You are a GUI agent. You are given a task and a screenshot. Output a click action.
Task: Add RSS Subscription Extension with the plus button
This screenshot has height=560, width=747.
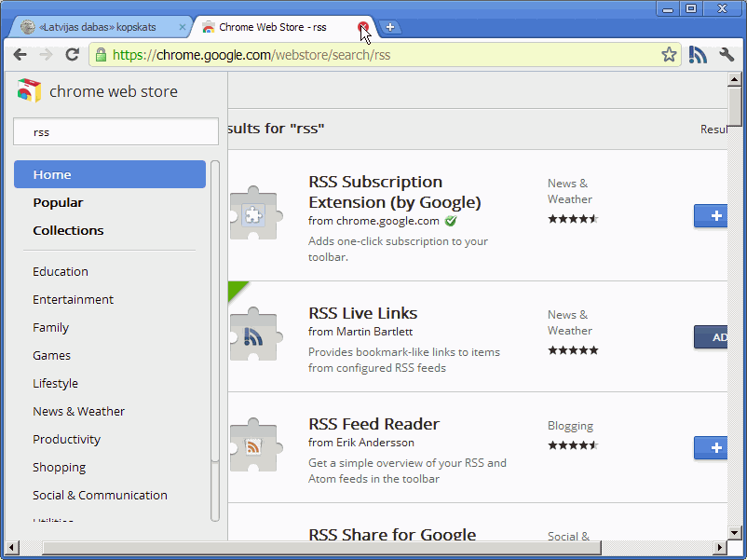coord(711,216)
